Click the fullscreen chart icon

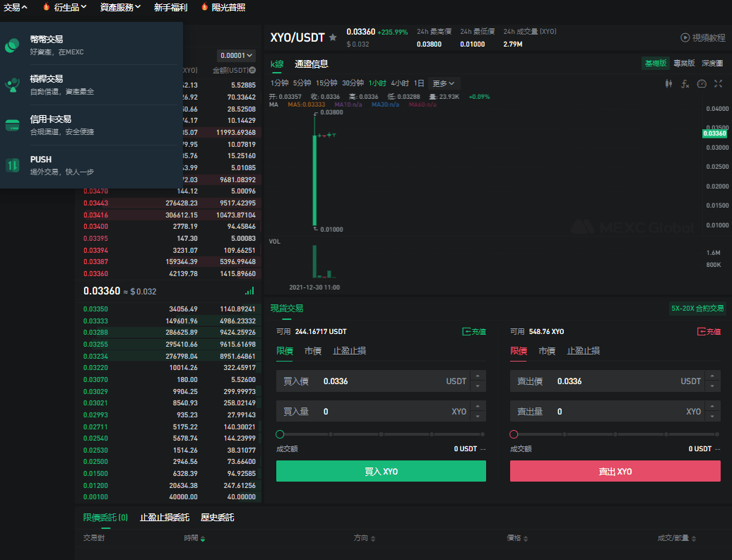718,83
